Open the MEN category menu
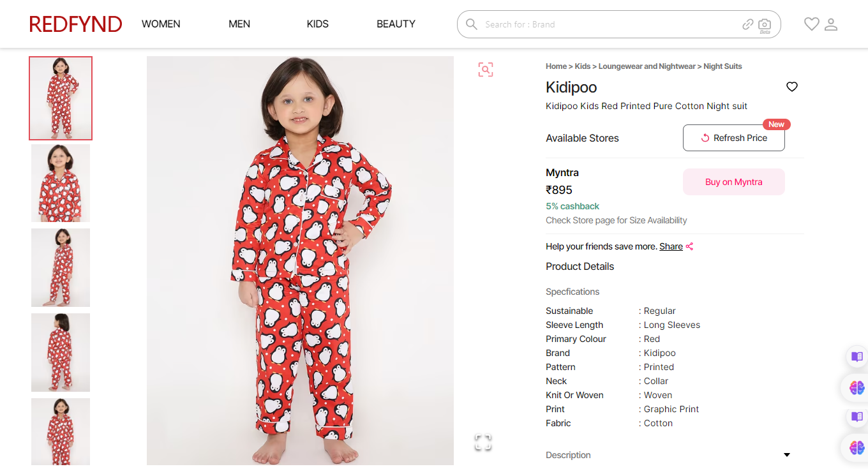The width and height of the screenshot is (868, 469). click(x=239, y=24)
